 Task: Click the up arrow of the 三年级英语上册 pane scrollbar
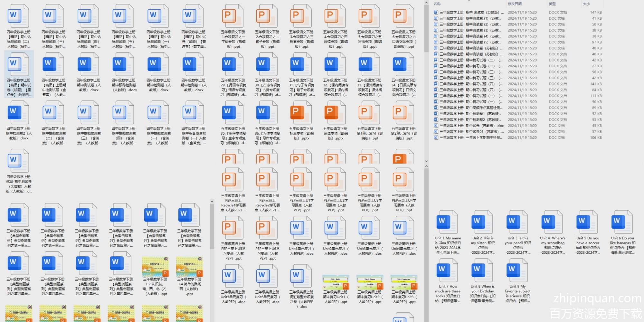pos(426,166)
